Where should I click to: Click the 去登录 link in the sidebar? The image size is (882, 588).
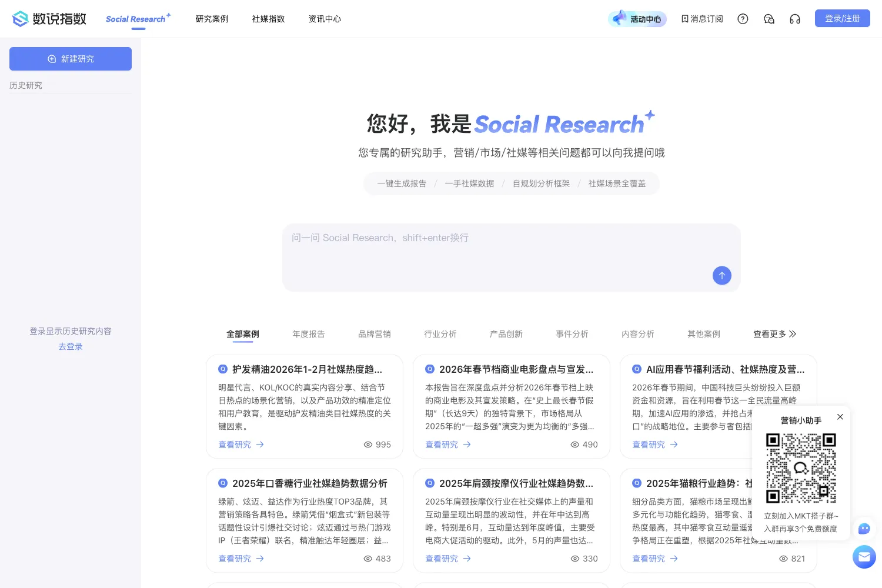(x=71, y=346)
